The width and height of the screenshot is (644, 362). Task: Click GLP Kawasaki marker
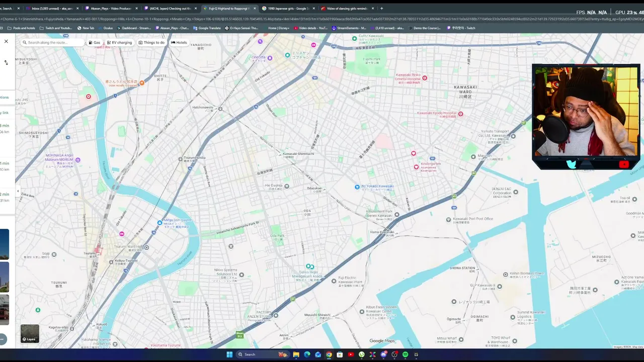[x=499, y=287]
